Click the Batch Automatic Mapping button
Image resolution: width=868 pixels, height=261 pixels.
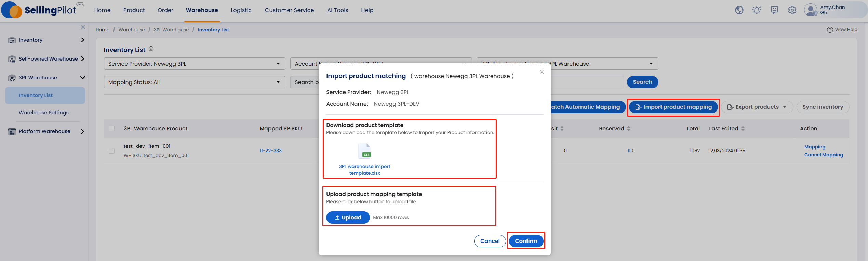(588, 107)
